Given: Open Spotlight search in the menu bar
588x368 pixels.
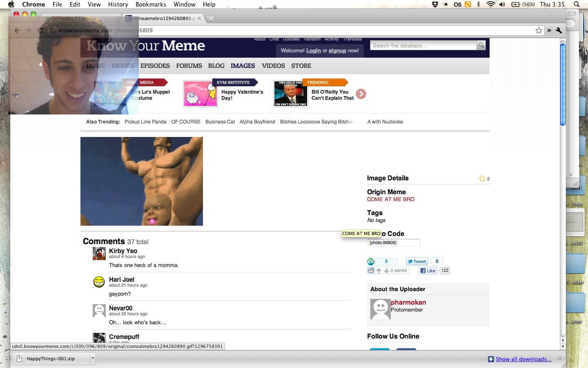Looking at the screenshot, I should click(577, 4).
